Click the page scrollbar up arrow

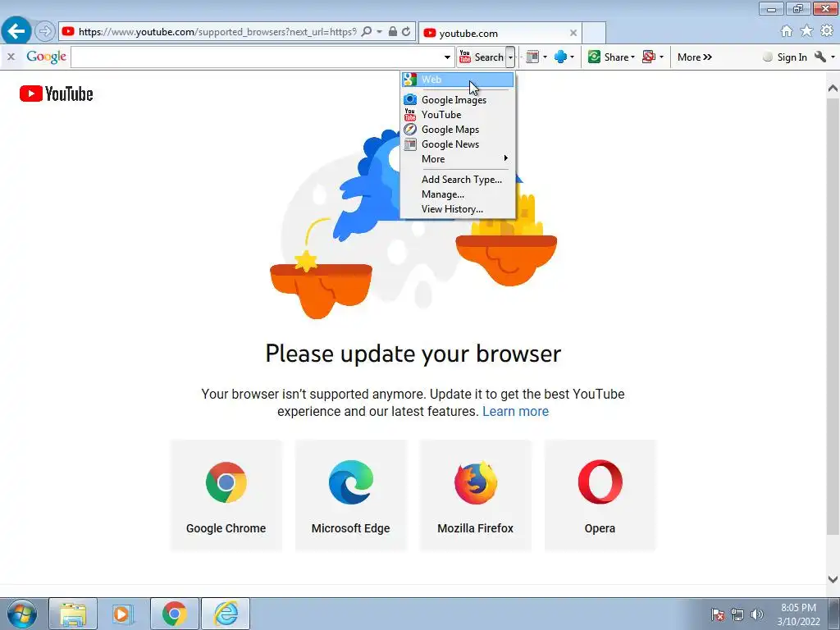click(x=833, y=88)
